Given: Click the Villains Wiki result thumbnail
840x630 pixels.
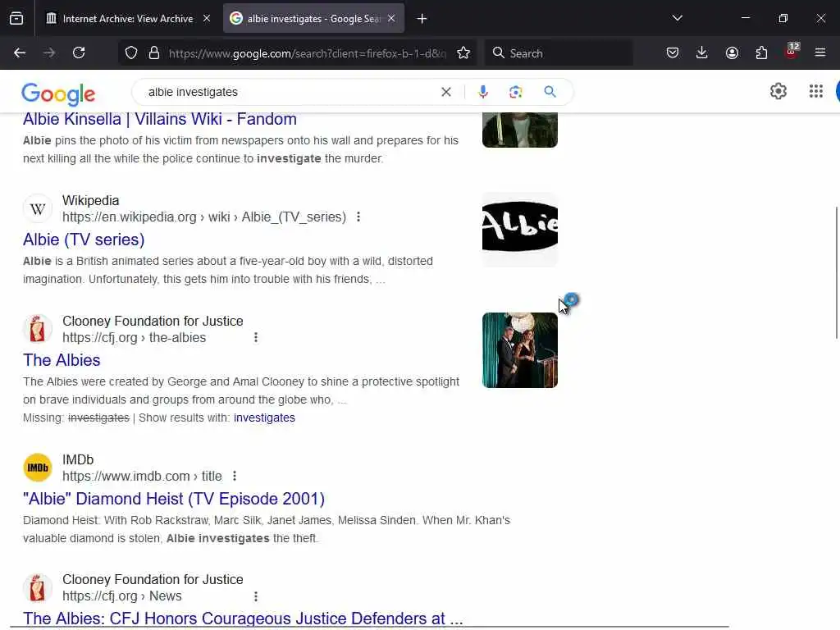Looking at the screenshot, I should coord(519,130).
